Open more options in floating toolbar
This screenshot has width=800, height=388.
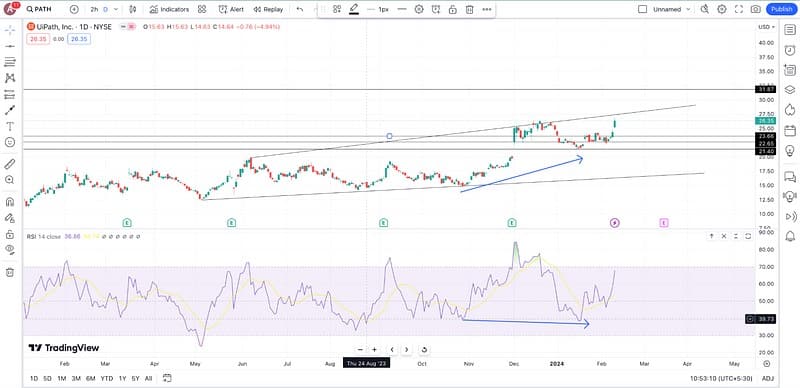(487, 9)
